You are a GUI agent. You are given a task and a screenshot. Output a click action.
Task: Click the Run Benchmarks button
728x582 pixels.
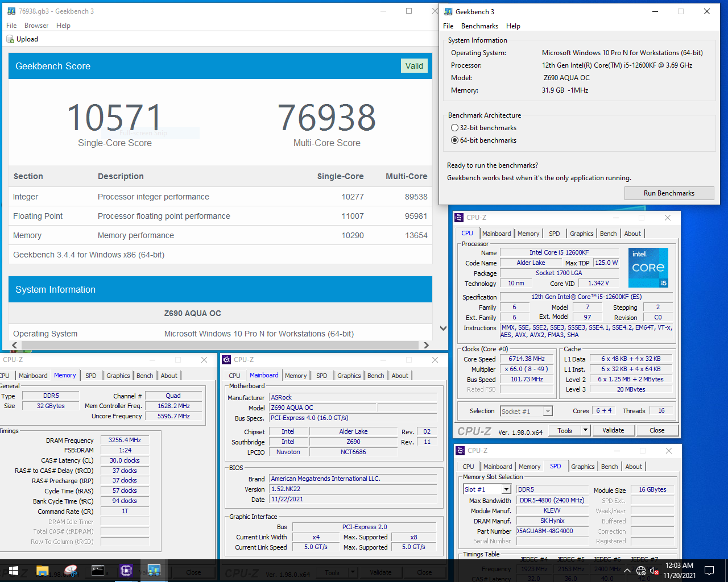click(x=669, y=193)
